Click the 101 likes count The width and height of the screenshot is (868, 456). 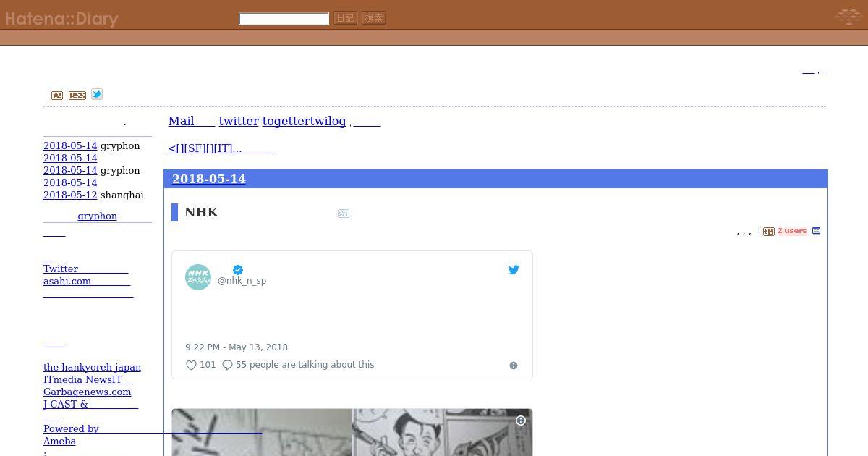(x=208, y=365)
